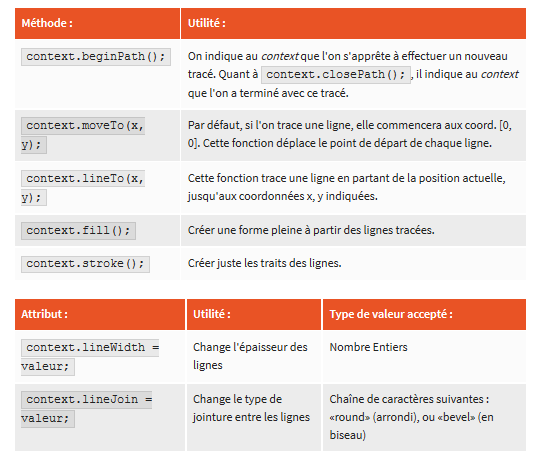
Task: Click the context.stroke(); code snippet
Action: (x=85, y=264)
